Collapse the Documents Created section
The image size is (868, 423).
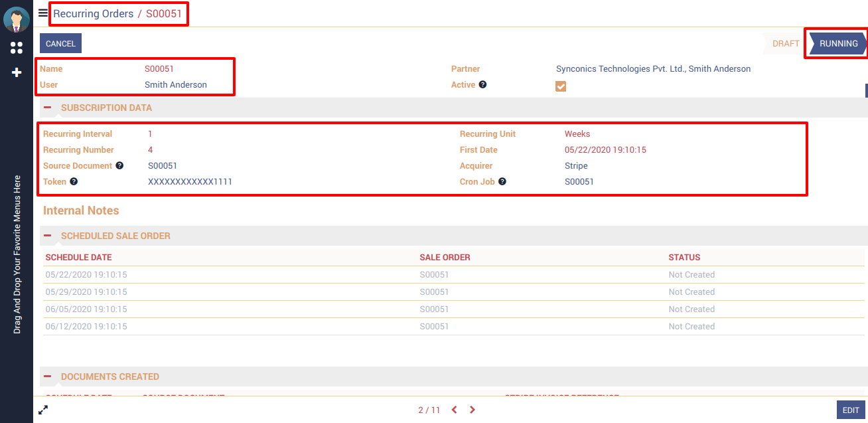(x=48, y=377)
